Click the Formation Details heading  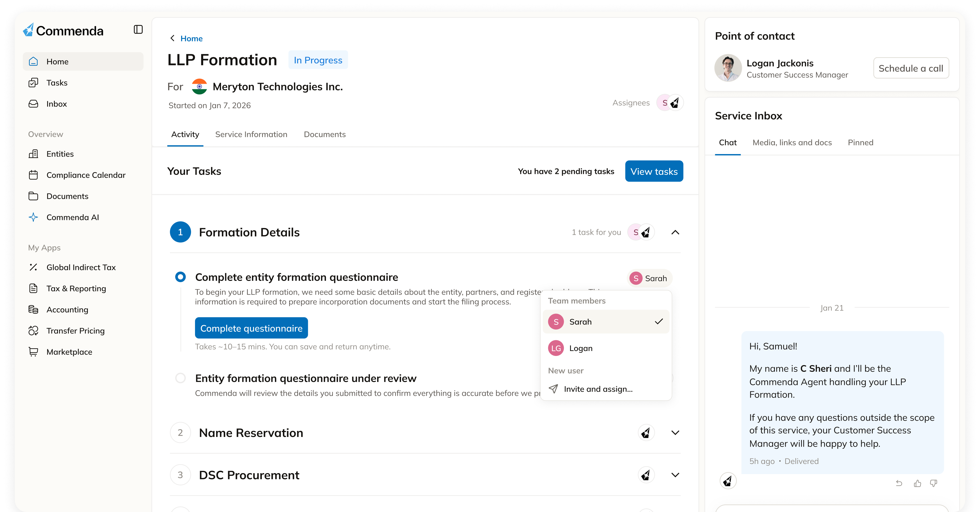(x=249, y=232)
